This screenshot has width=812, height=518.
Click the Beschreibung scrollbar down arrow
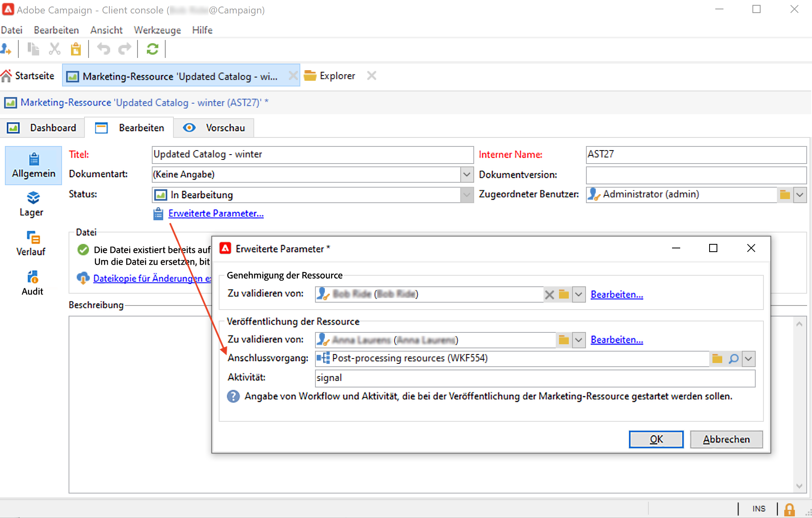[799, 486]
